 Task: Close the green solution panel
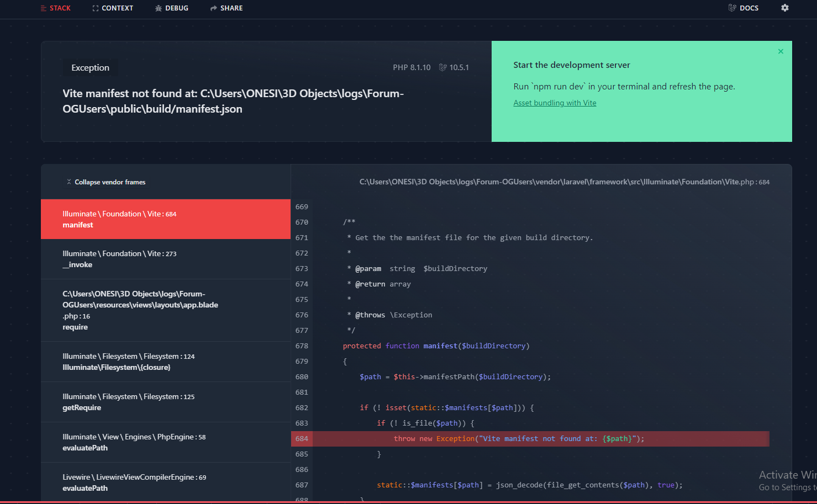[x=781, y=51]
